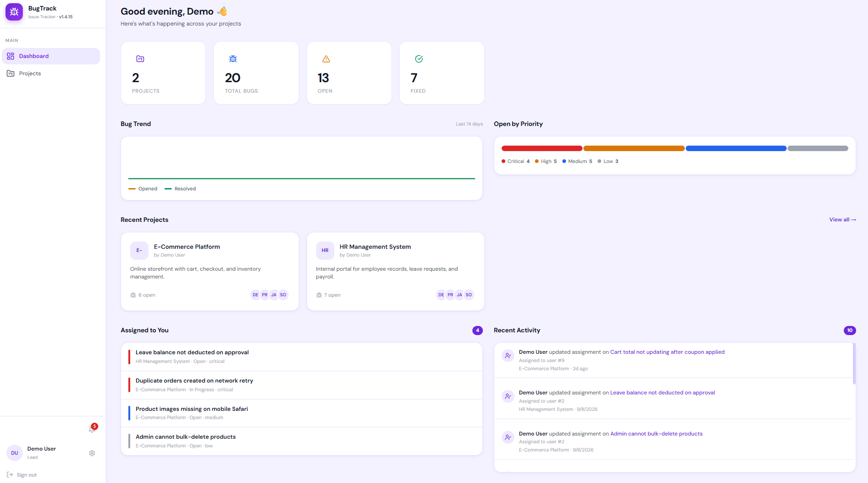
Task: Open HR Management System project card title
Action: [375, 247]
